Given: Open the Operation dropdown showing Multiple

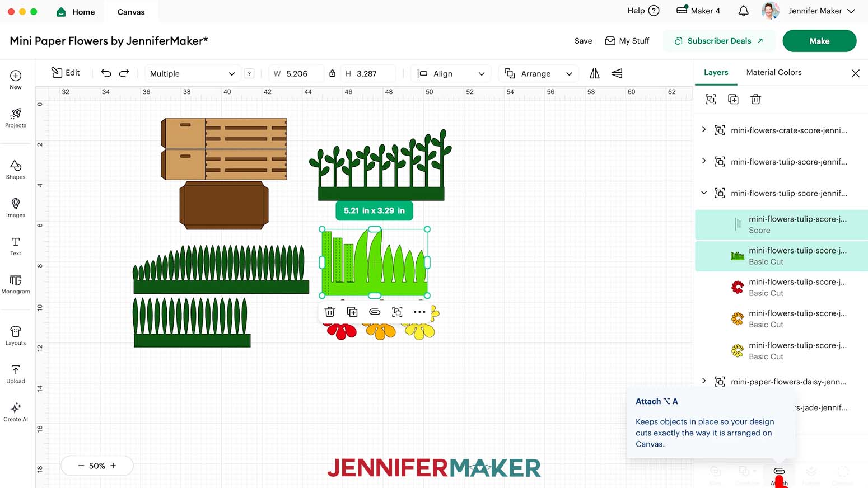Looking at the screenshot, I should click(x=192, y=73).
